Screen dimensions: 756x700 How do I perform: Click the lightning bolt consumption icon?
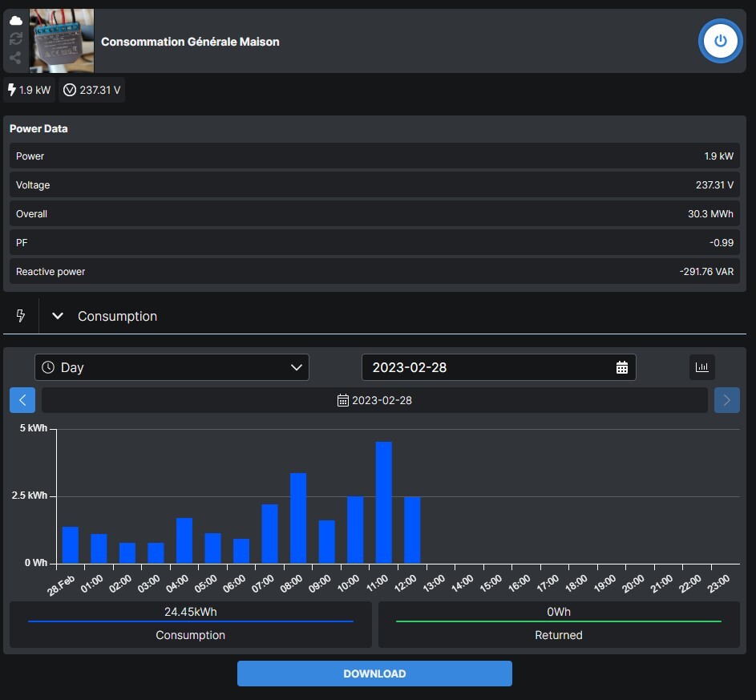click(x=21, y=316)
